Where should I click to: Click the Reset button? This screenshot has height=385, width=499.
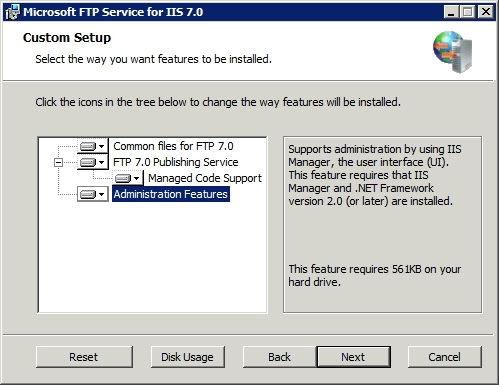[x=84, y=357]
